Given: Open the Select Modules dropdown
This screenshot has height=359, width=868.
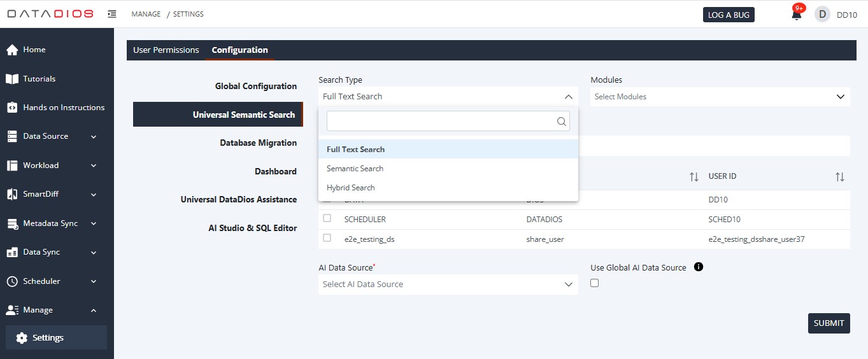Looking at the screenshot, I should tap(720, 97).
